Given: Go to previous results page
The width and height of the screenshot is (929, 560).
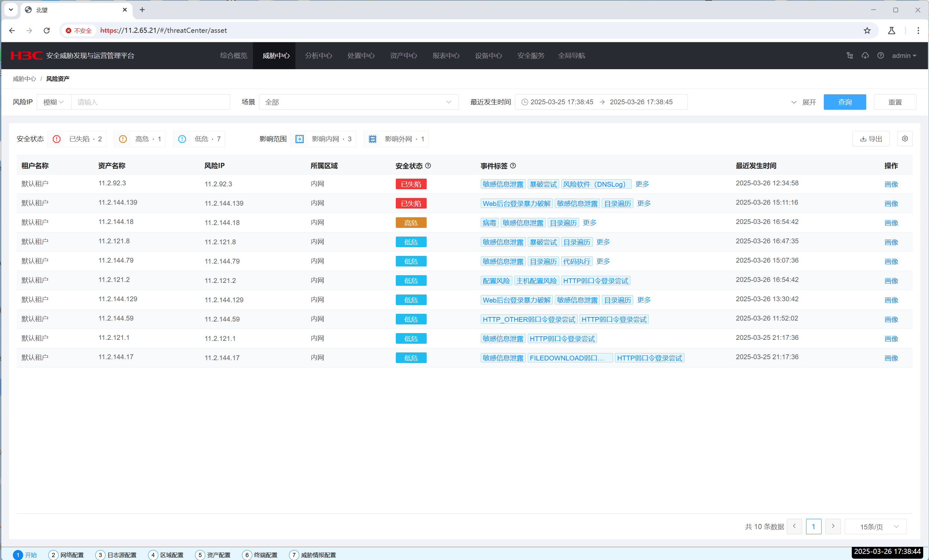Looking at the screenshot, I should coord(794,526).
